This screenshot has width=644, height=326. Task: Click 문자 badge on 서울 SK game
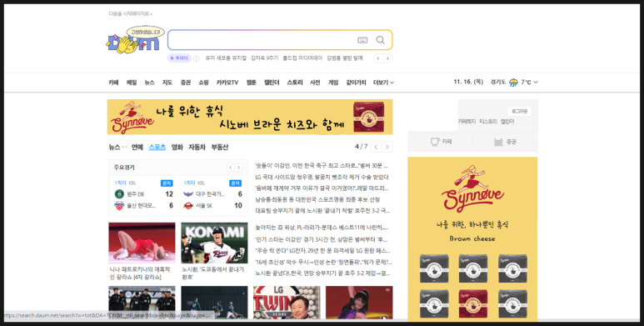click(x=235, y=183)
